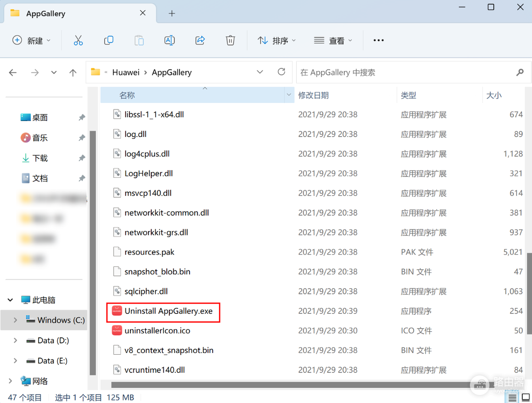Click the Rename icon in toolbar
The width and height of the screenshot is (532, 403).
[169, 40]
